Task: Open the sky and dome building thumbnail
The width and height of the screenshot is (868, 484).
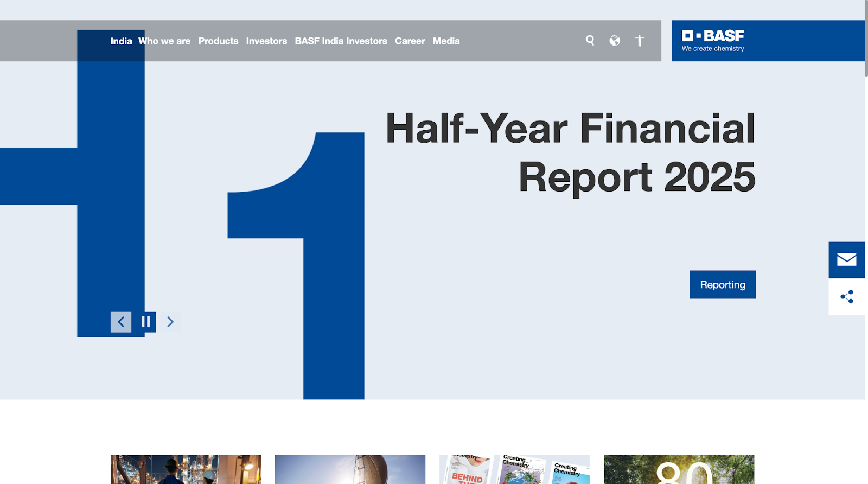Action: click(x=350, y=469)
